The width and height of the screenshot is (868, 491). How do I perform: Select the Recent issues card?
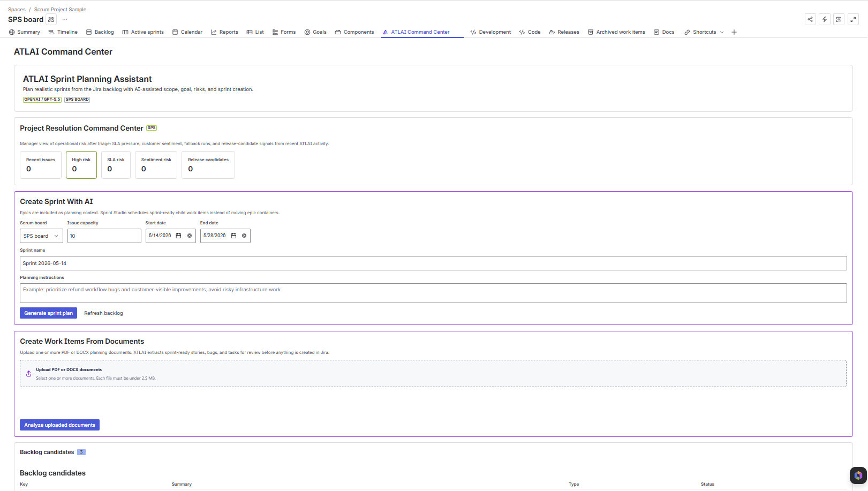coord(41,165)
